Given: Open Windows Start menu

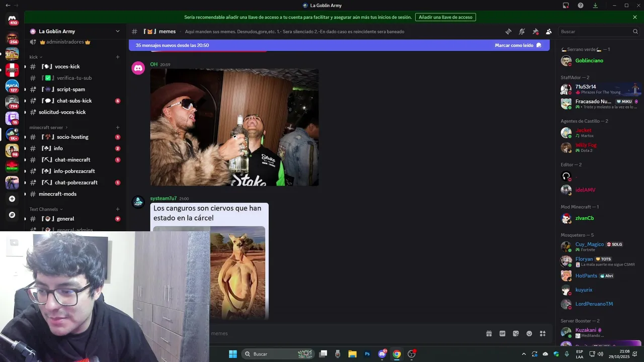Looking at the screenshot, I should pyautogui.click(x=233, y=354).
